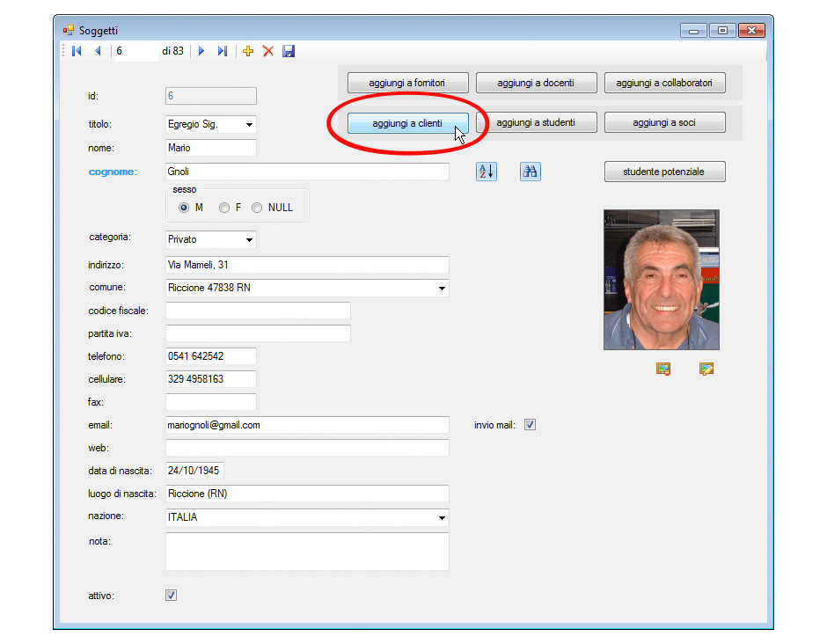827x644 pixels.
Task: Click the 'di 83' record count text
Action: 173,51
